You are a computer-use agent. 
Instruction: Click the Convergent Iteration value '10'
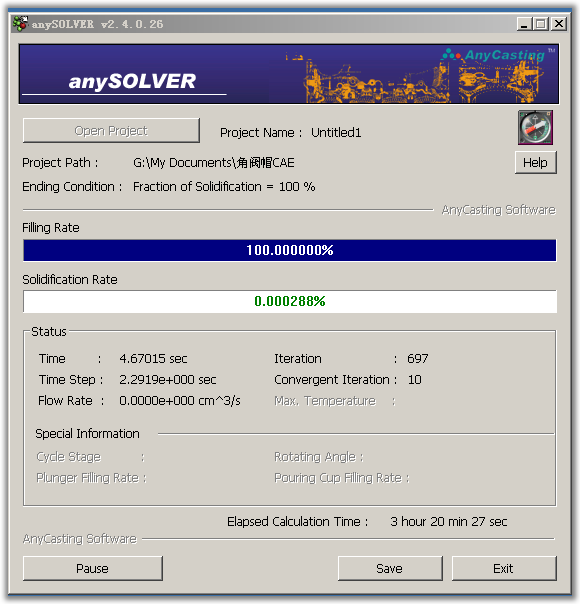[414, 380]
